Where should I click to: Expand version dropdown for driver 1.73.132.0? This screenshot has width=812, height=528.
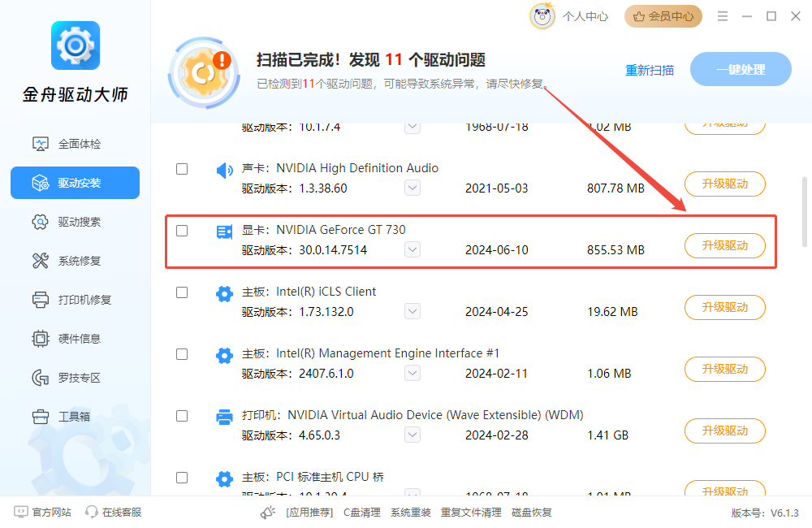pos(412,311)
